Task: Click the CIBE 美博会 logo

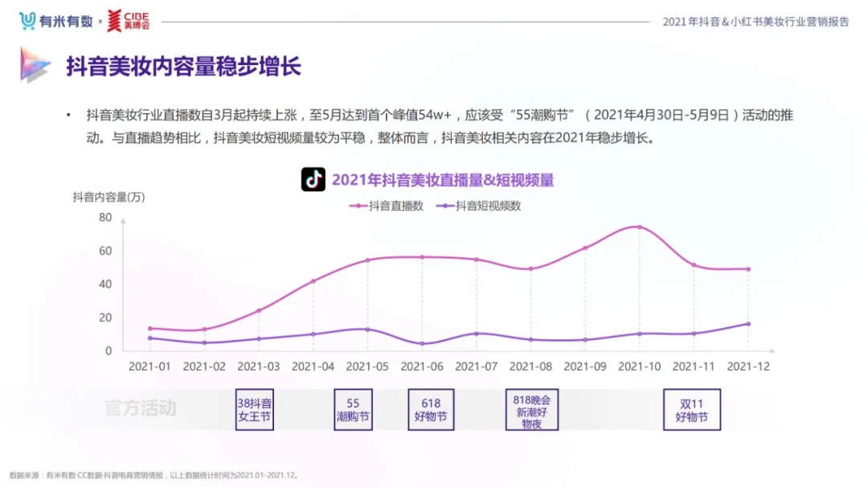Action: tap(129, 21)
